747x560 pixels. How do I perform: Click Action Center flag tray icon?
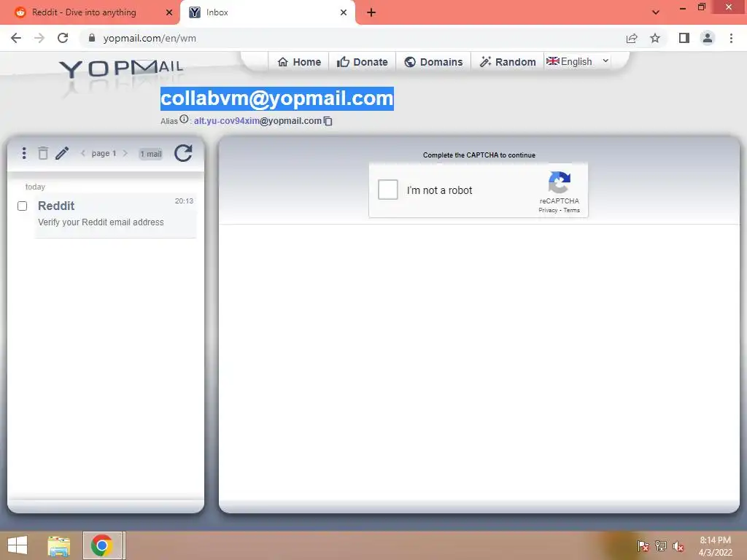[643, 546]
